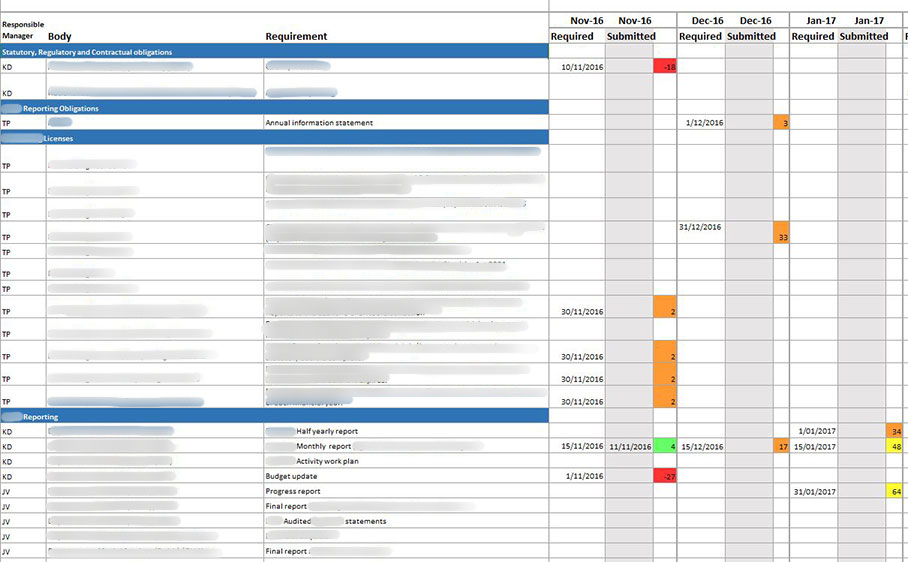Viewport: 908px width, 562px height.
Task: Click the orange cell showing 3
Action: (x=781, y=123)
